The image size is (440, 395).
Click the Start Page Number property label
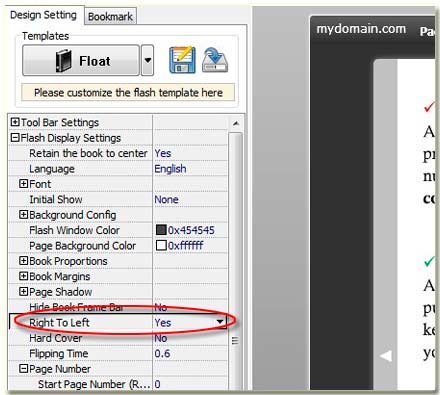(x=94, y=384)
